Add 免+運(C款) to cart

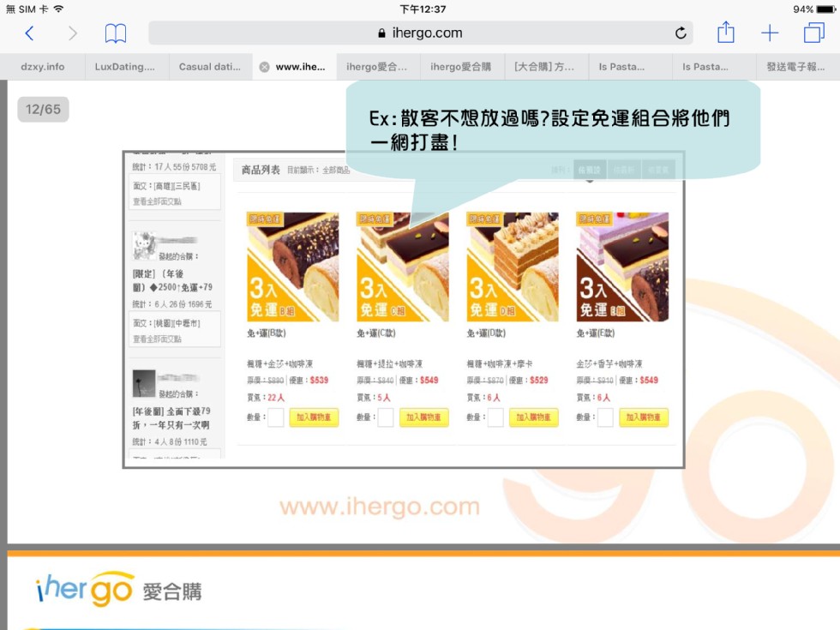(423, 417)
